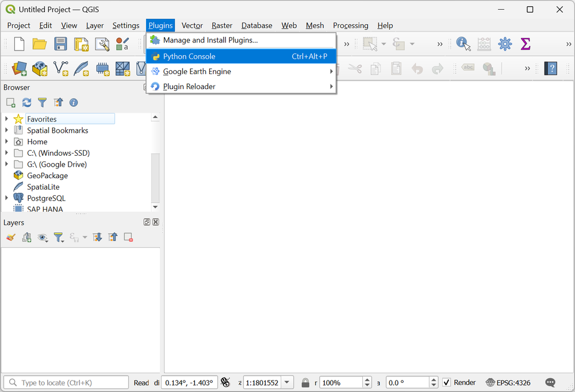Click Enable Properties Widget info icon
The width and height of the screenshot is (575, 392).
coord(74,103)
